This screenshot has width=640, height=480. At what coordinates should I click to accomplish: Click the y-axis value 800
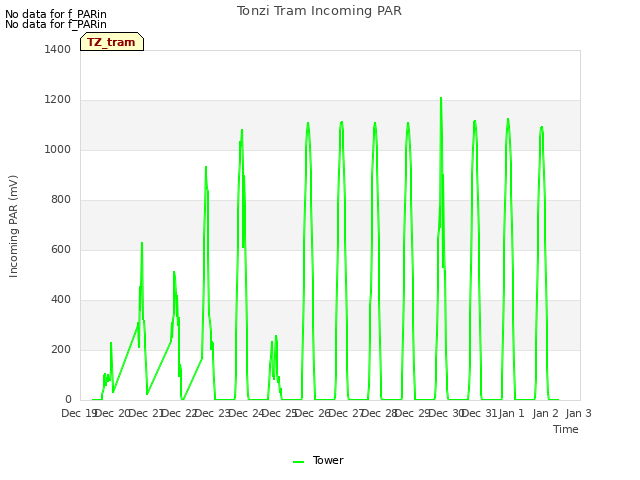pos(61,200)
